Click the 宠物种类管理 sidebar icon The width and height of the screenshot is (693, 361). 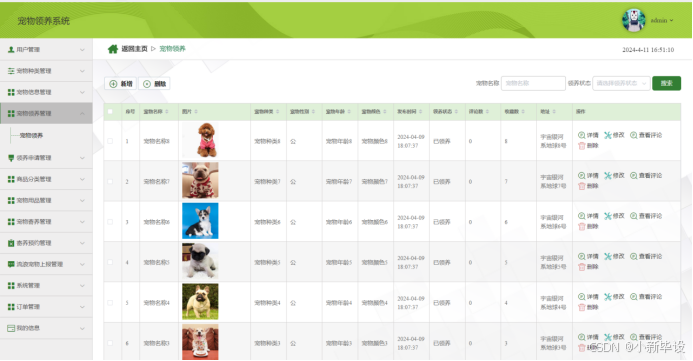pyautogui.click(x=11, y=71)
